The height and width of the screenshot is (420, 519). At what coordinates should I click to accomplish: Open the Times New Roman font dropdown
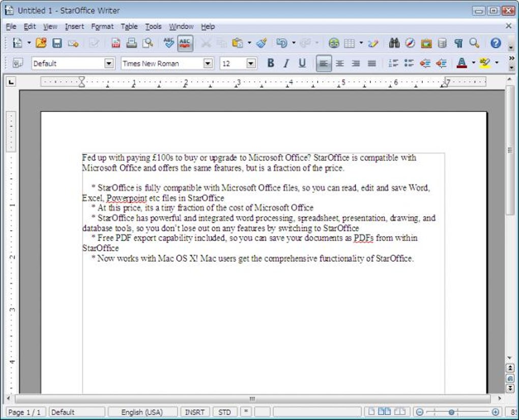[208, 63]
